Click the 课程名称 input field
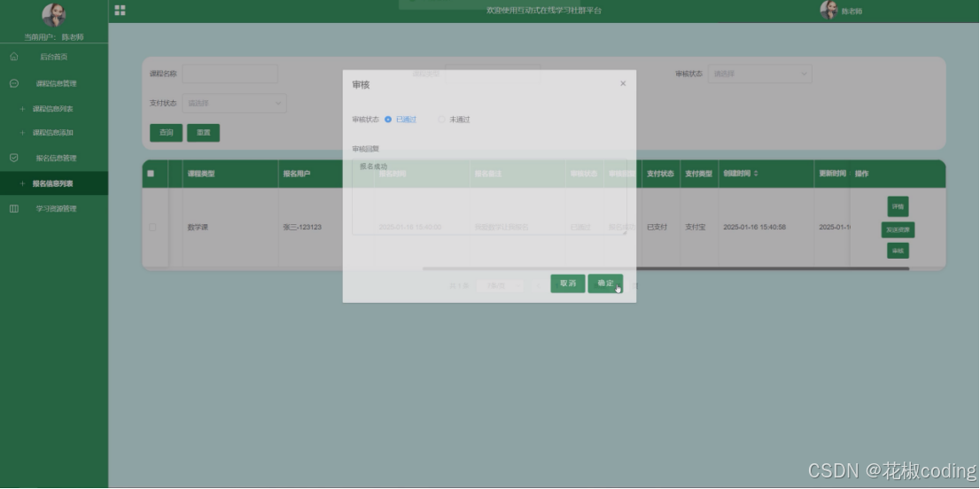Image resolution: width=980 pixels, height=489 pixels. 230,74
